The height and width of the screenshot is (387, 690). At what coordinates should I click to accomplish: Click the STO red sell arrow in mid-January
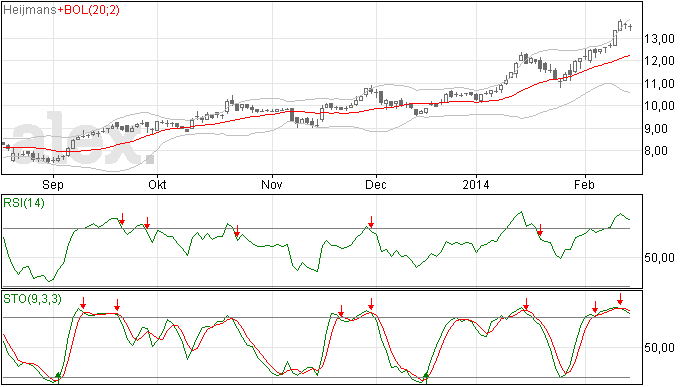[x=526, y=304]
